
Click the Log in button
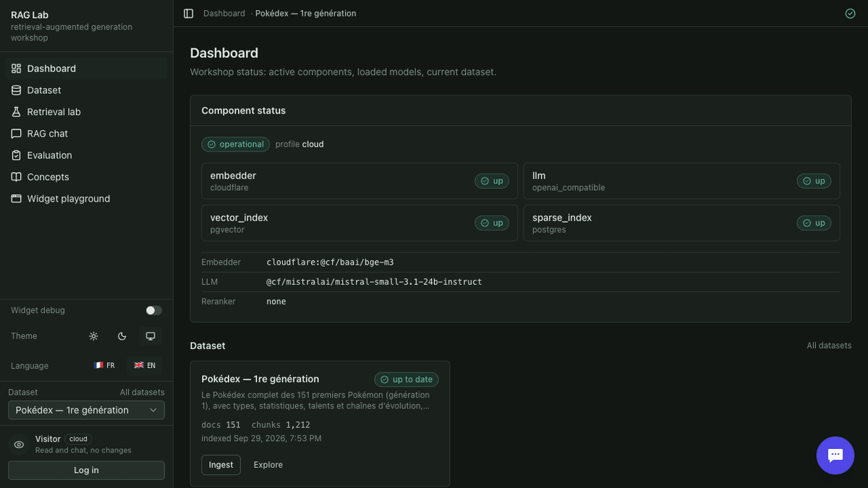(x=86, y=470)
